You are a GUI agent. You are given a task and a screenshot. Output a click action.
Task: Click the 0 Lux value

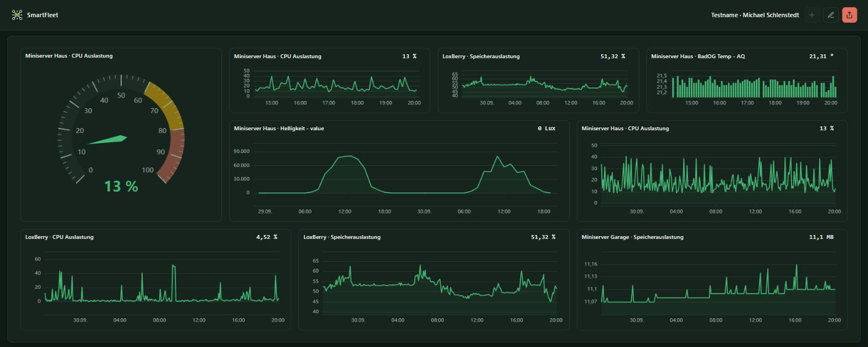click(x=546, y=129)
